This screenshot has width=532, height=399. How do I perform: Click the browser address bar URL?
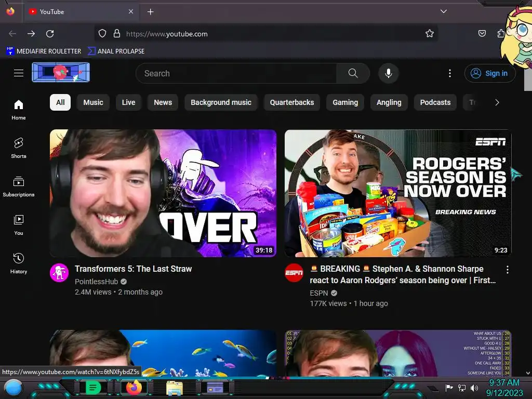coord(167,34)
